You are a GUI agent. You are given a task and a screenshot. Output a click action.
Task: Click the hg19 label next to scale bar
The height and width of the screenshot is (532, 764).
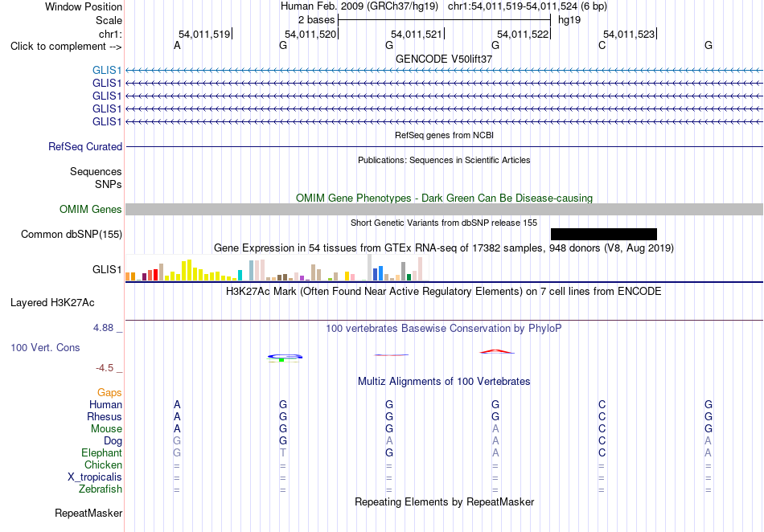coord(569,20)
